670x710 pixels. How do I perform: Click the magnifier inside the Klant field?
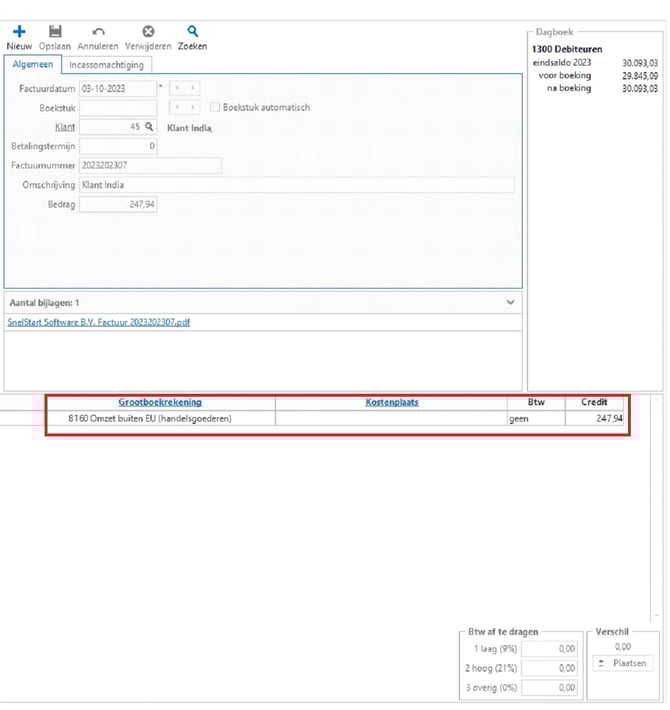[x=149, y=127]
